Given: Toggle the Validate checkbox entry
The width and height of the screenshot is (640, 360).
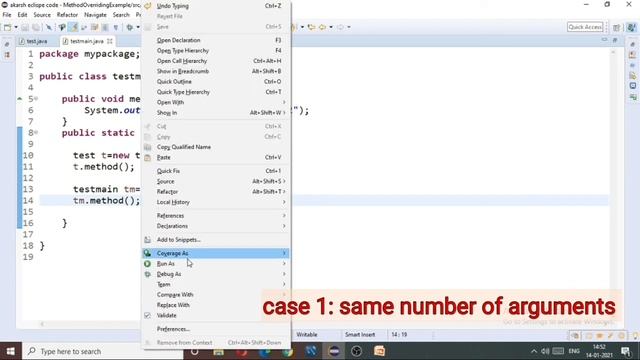Looking at the screenshot, I should pos(216,316).
